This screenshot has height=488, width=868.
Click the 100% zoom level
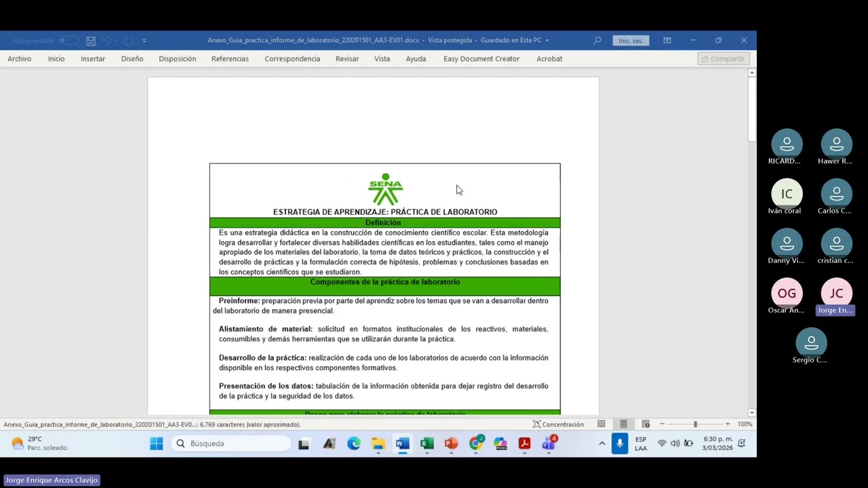click(745, 424)
